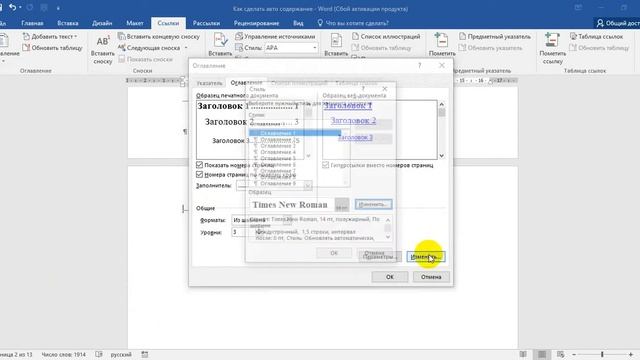Click Отмена at the dialog bottom right
Screen dimensions: 640x360
(431, 277)
